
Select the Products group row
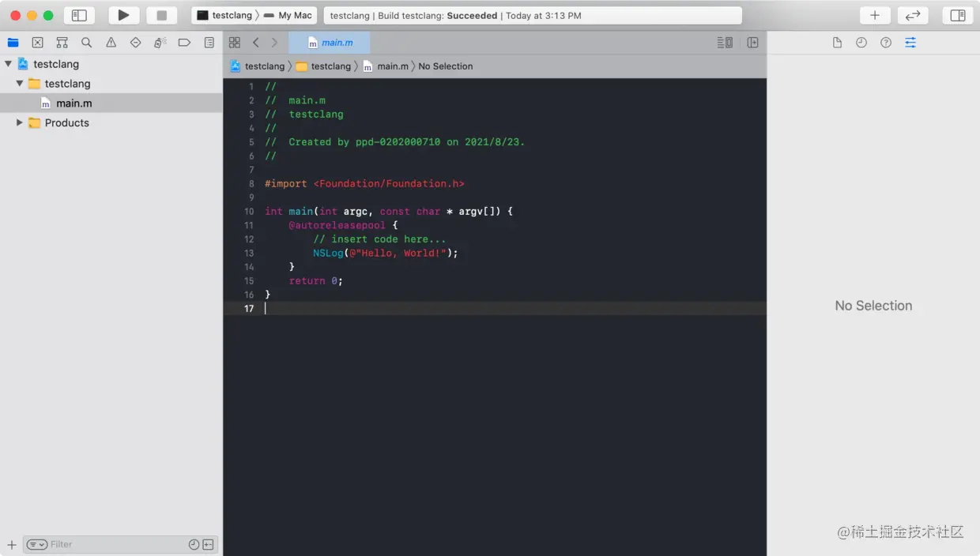(111, 122)
